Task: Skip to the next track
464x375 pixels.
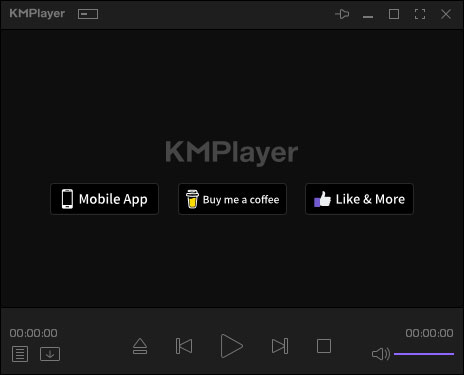Action: (280, 346)
